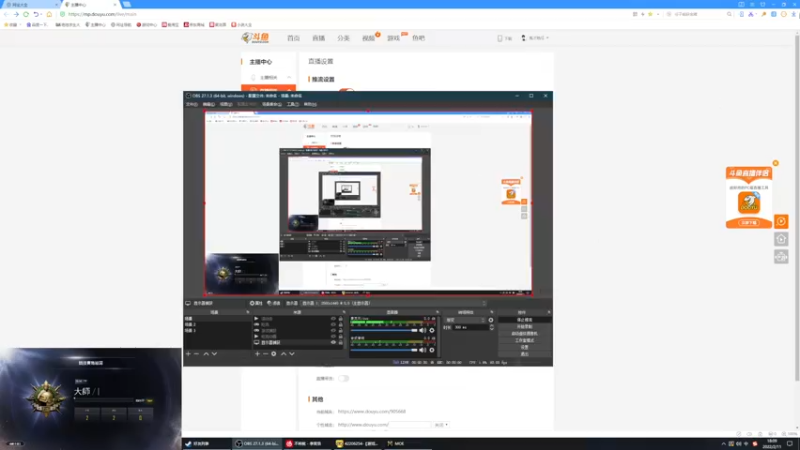Click browser forward arrow

(16, 14)
